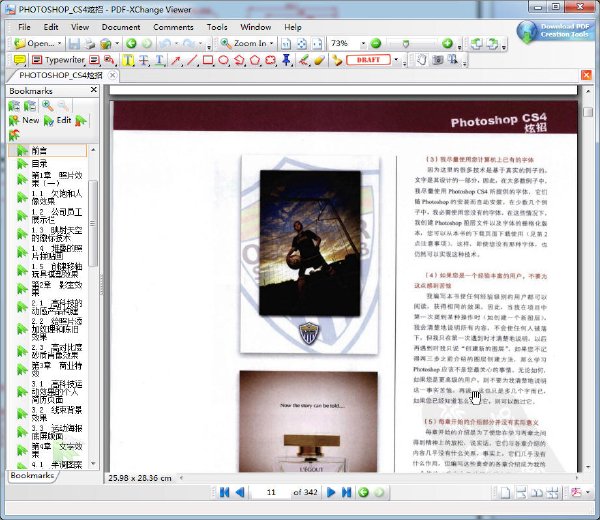This screenshot has width=600, height=520.
Task: Click the Open button
Action: pyautogui.click(x=34, y=44)
